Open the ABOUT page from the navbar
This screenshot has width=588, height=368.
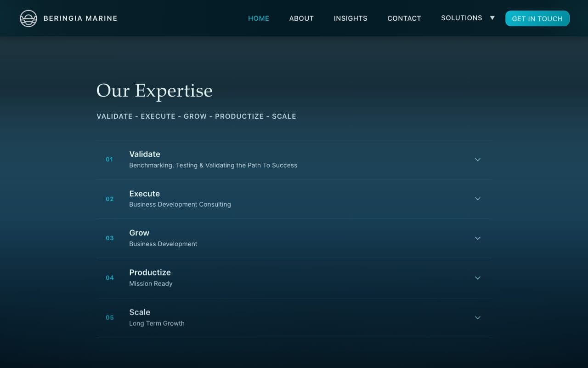click(x=301, y=18)
